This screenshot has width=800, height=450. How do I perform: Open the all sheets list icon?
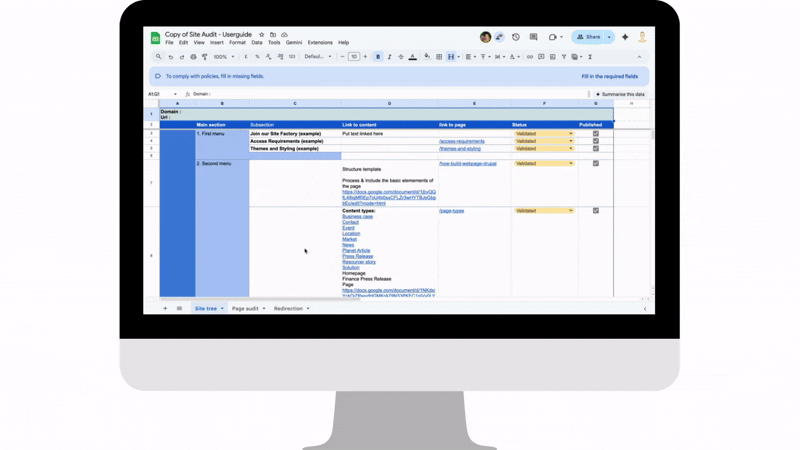(180, 309)
